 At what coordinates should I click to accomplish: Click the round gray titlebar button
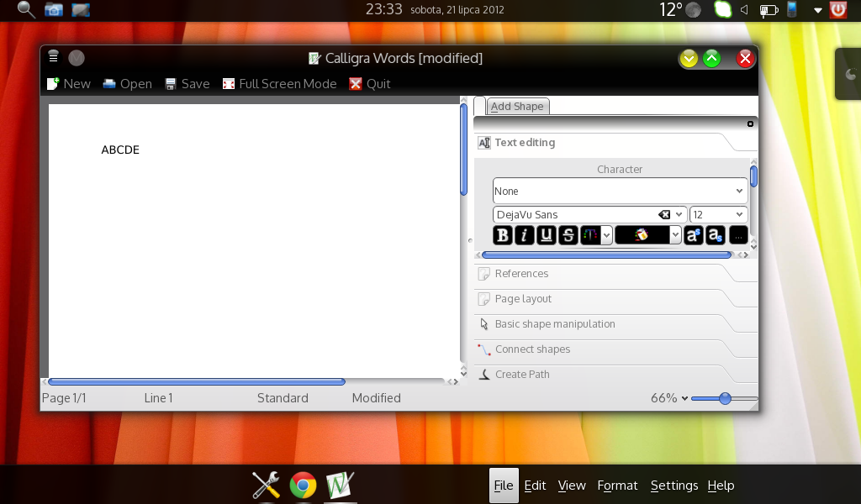(x=77, y=58)
